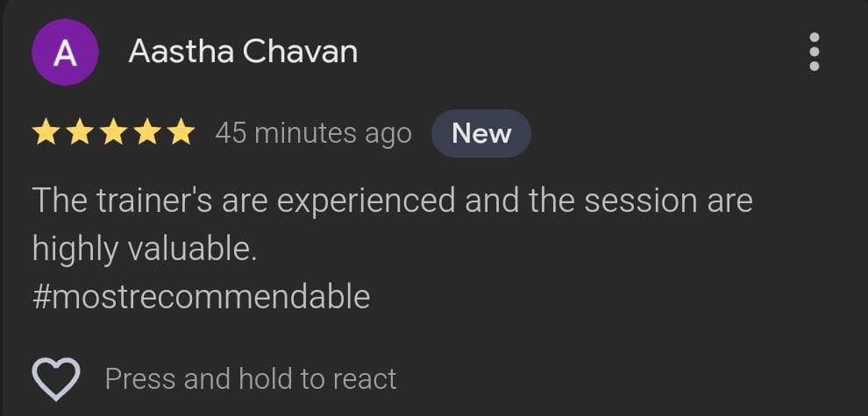Click the fifth rating star
868x416 pixels.
coord(180,133)
